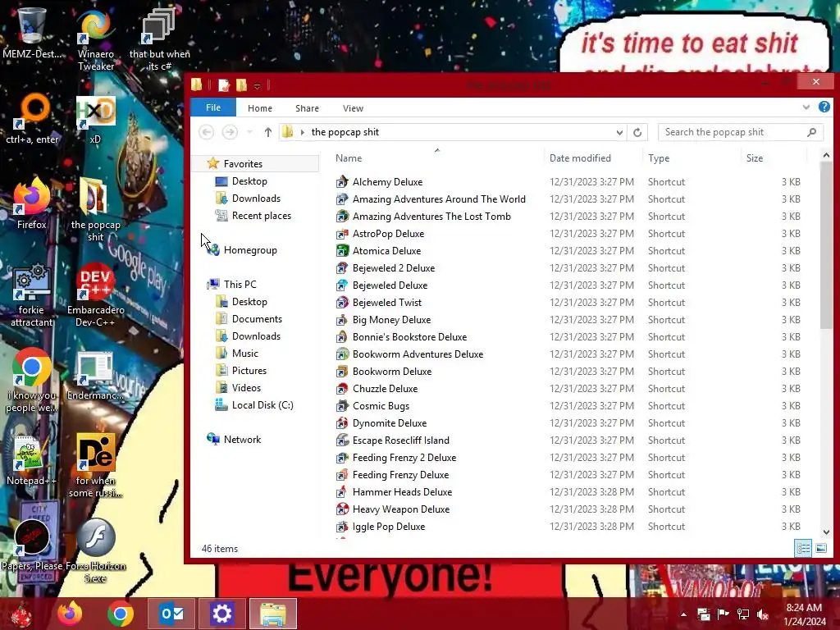
Task: Open the MEMZ-Dest... Recycle Bin desktop icon
Action: 31,32
